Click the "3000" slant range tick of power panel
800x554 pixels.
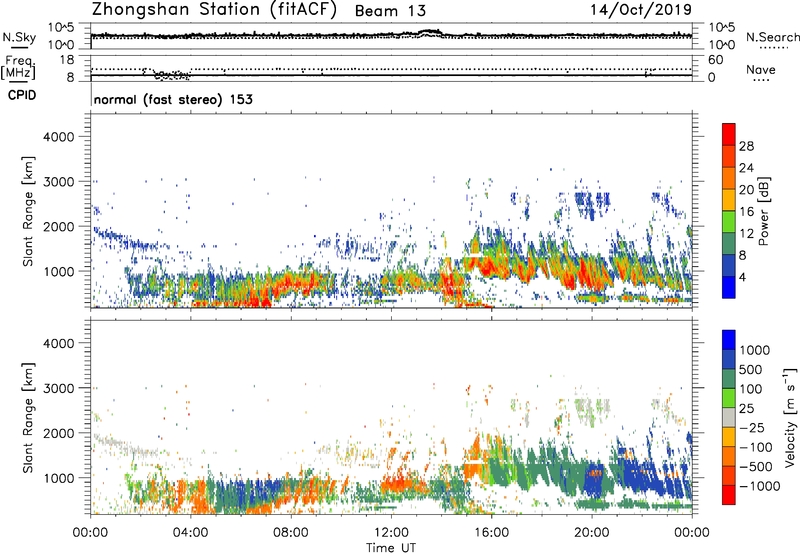(58, 182)
